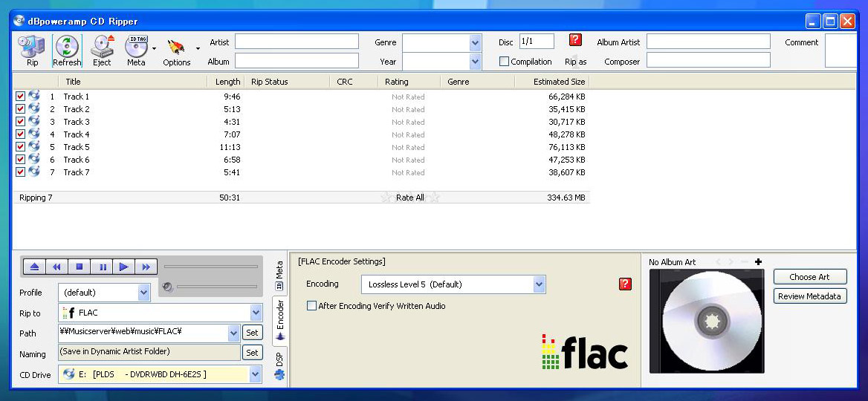Start ripping with the Rip icon

click(x=32, y=51)
